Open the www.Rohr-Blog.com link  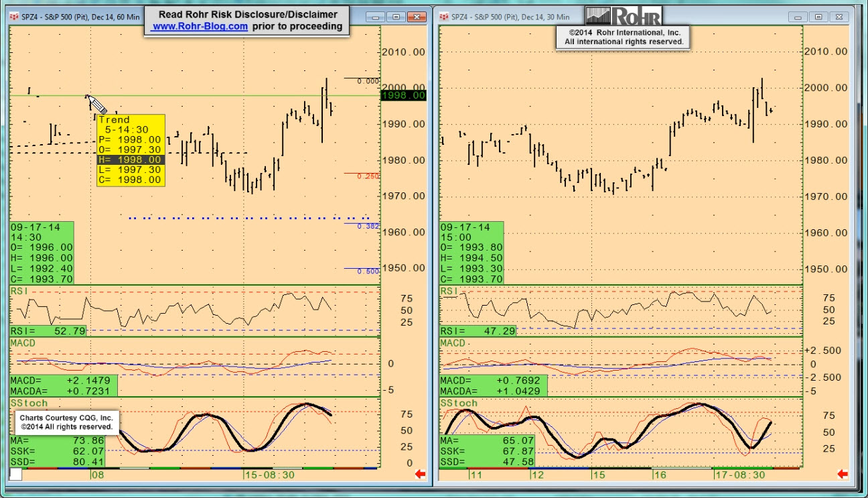tap(200, 27)
